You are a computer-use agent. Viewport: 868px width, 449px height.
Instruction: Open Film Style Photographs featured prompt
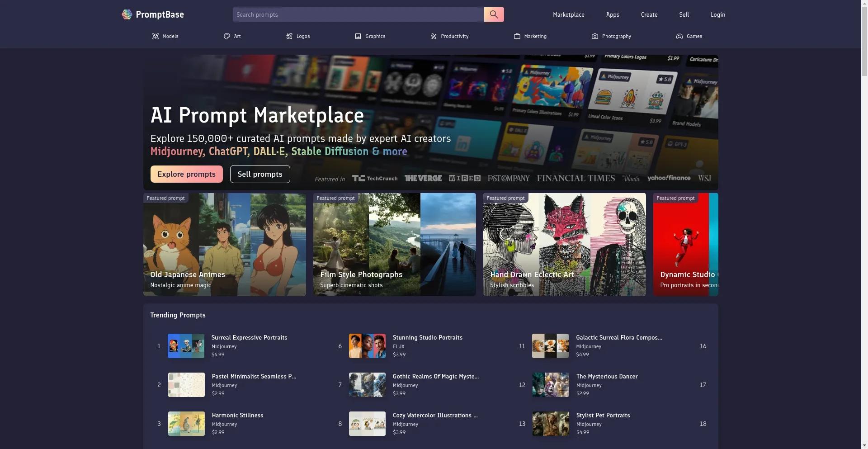pyautogui.click(x=395, y=245)
